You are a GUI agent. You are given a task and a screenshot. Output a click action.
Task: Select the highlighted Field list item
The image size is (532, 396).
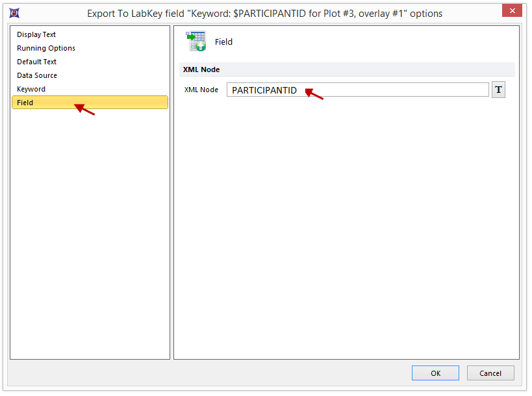(x=90, y=103)
